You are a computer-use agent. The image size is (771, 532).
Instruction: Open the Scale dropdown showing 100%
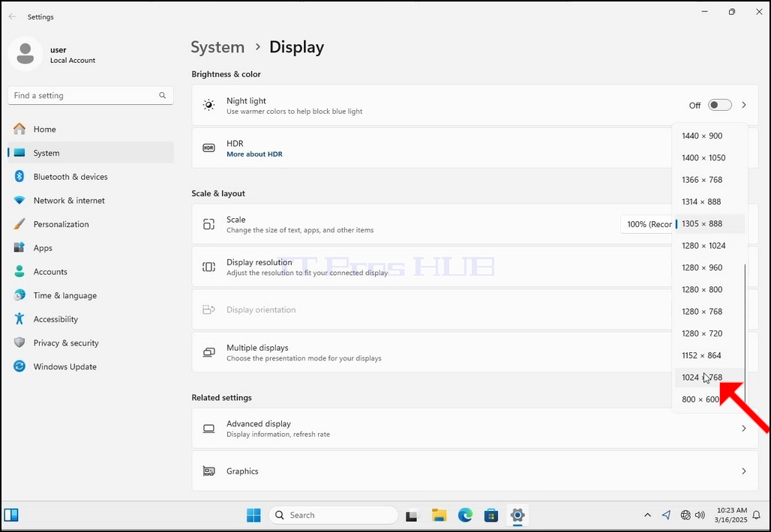[646, 224]
